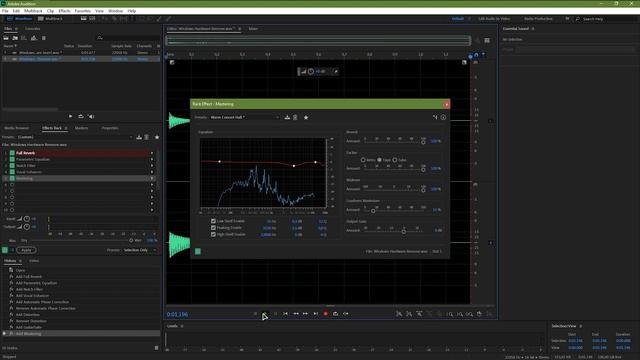
Task: Save preset icon in Mastering dialog
Action: pyautogui.click(x=287, y=118)
